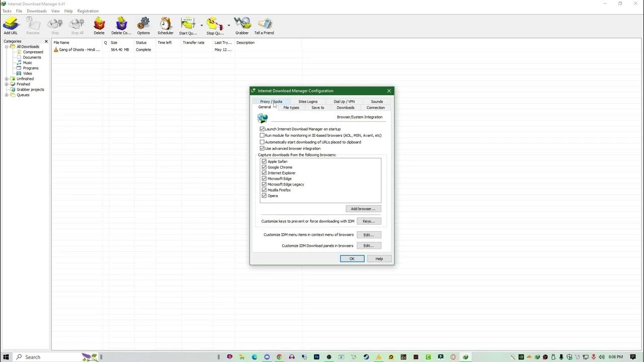
Task: Select the Compressed category
Action: coord(33,52)
